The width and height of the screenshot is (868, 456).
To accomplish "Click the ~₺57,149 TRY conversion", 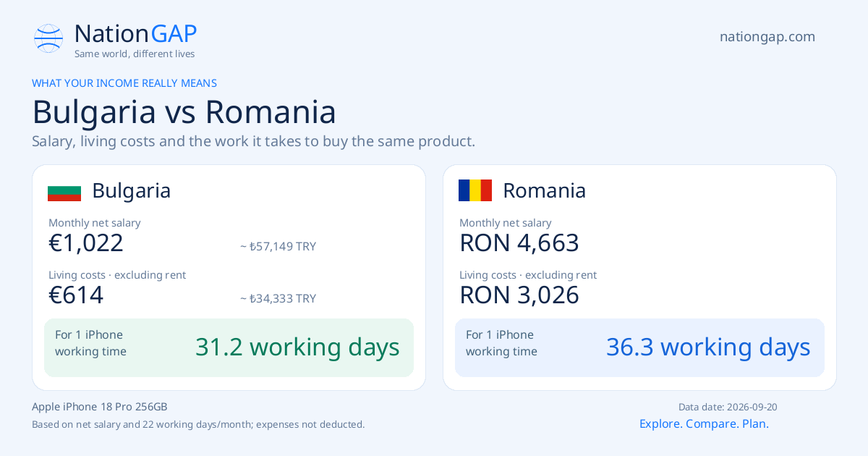I will [x=278, y=246].
